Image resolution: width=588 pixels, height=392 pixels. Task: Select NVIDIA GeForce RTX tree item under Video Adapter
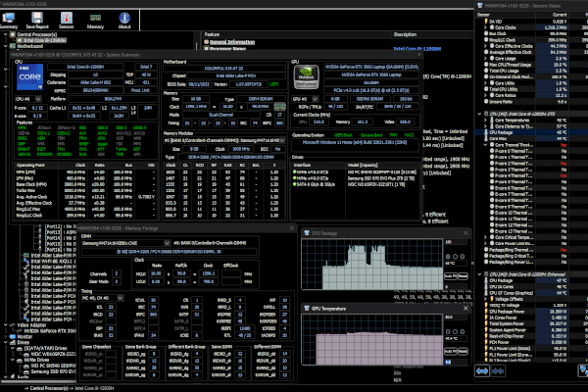[x=50, y=331]
